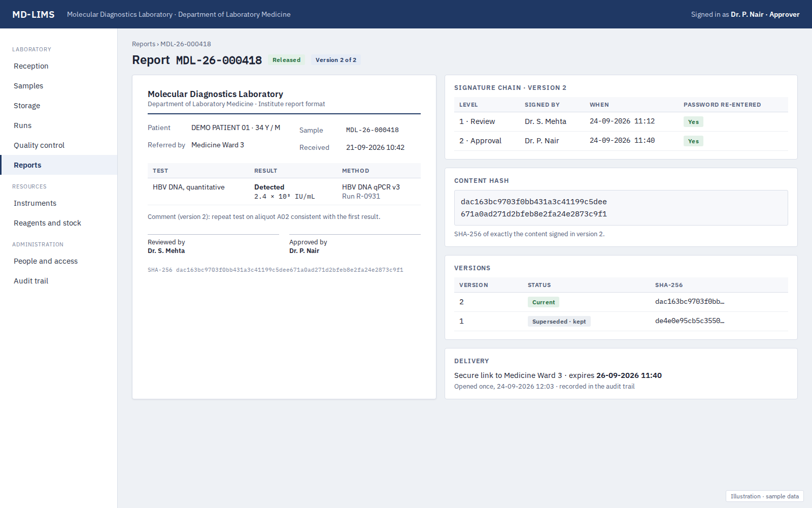812x508 pixels.
Task: Go to Samples in the sidebar
Action: (58, 86)
